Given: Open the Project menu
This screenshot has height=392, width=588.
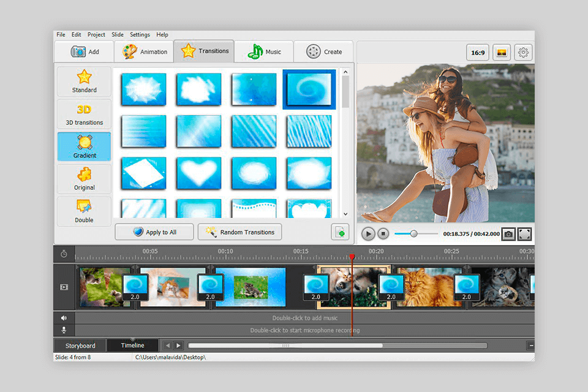Looking at the screenshot, I should pos(96,34).
